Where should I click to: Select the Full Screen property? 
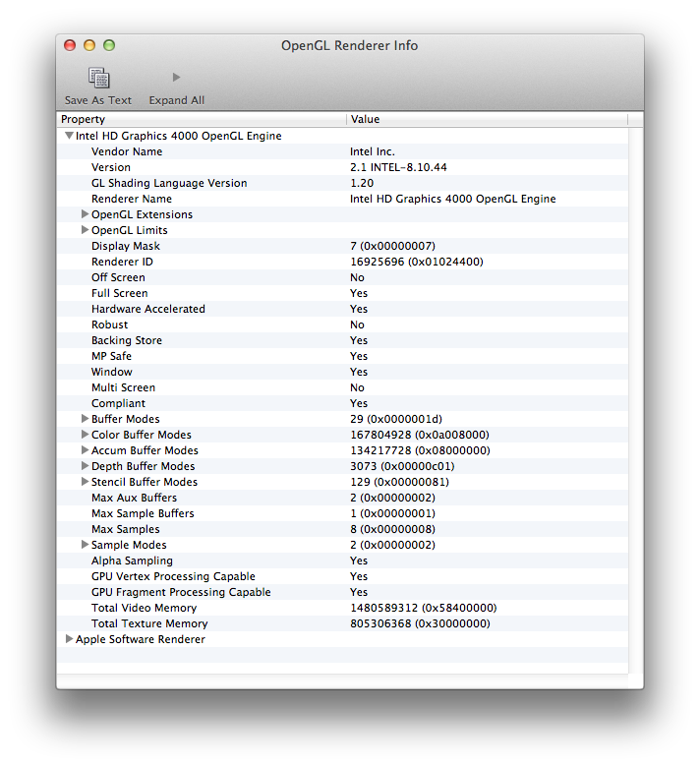(x=342, y=293)
